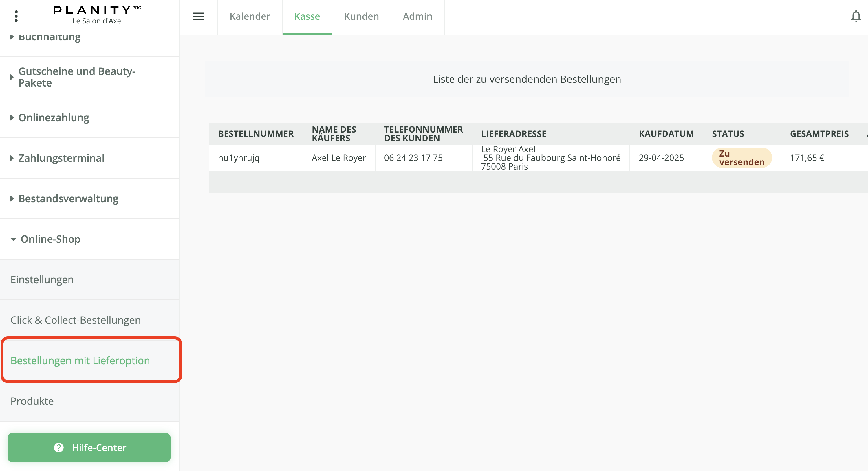Expand the Bestandsverwaltung section
This screenshot has width=868, height=471.
click(68, 199)
